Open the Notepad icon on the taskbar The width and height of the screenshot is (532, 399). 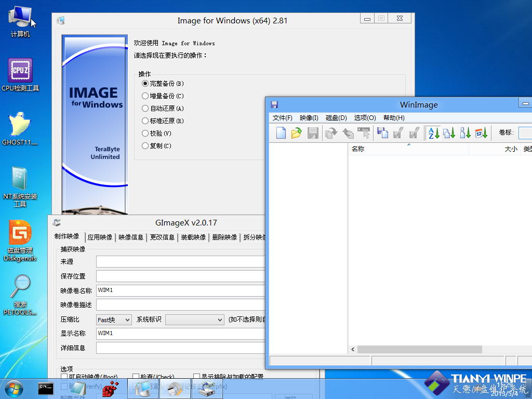pos(78,389)
